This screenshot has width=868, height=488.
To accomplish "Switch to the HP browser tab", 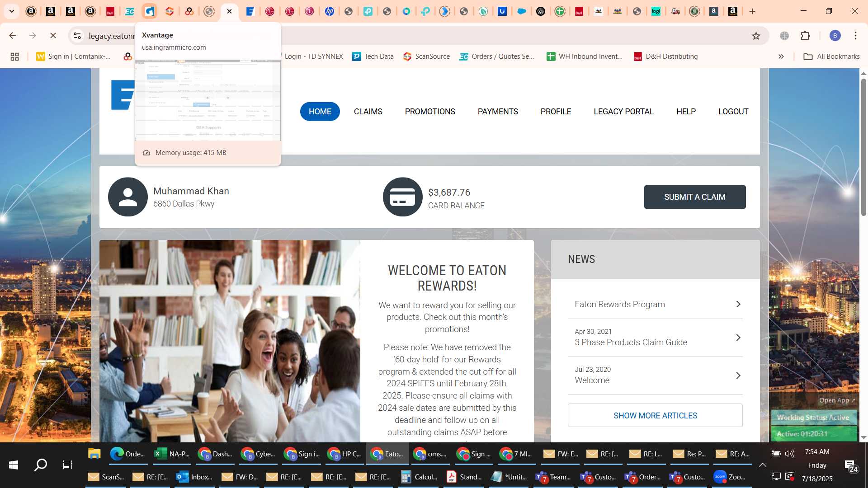I will coord(329,11).
